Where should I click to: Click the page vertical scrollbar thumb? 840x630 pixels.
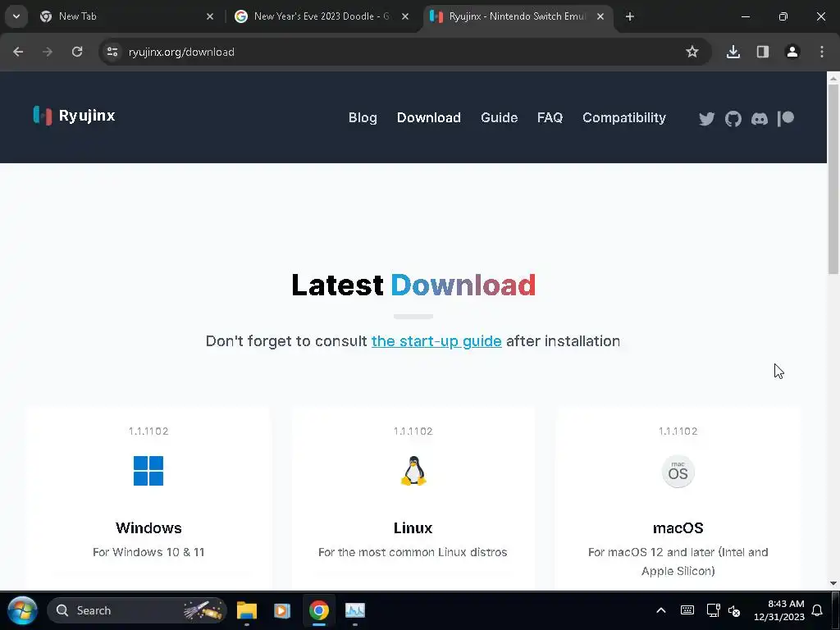tap(833, 180)
